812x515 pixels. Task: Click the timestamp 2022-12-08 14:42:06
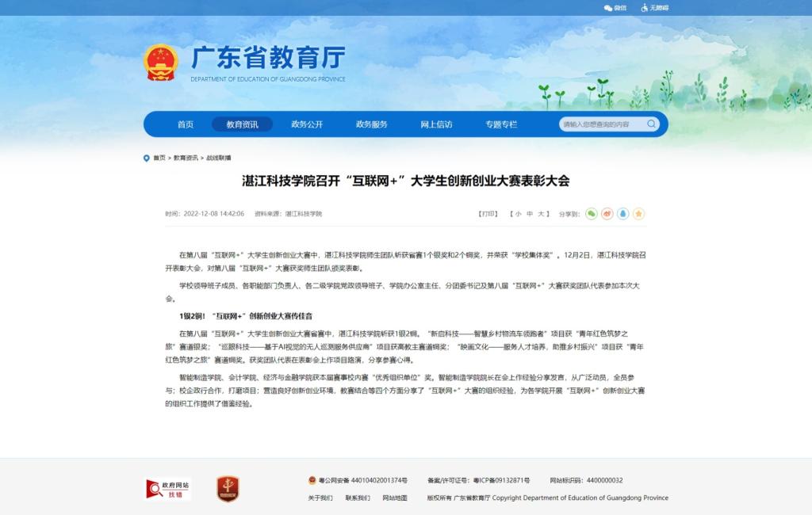point(214,214)
